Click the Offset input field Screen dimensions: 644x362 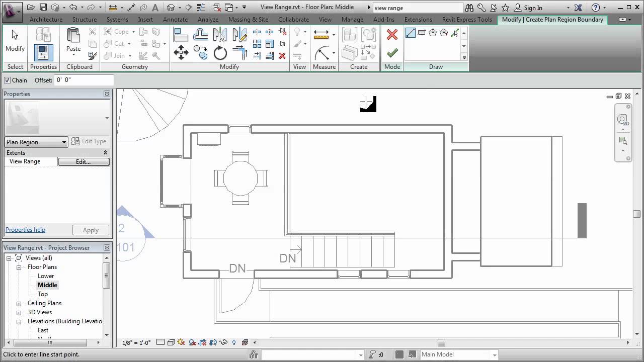coord(84,80)
